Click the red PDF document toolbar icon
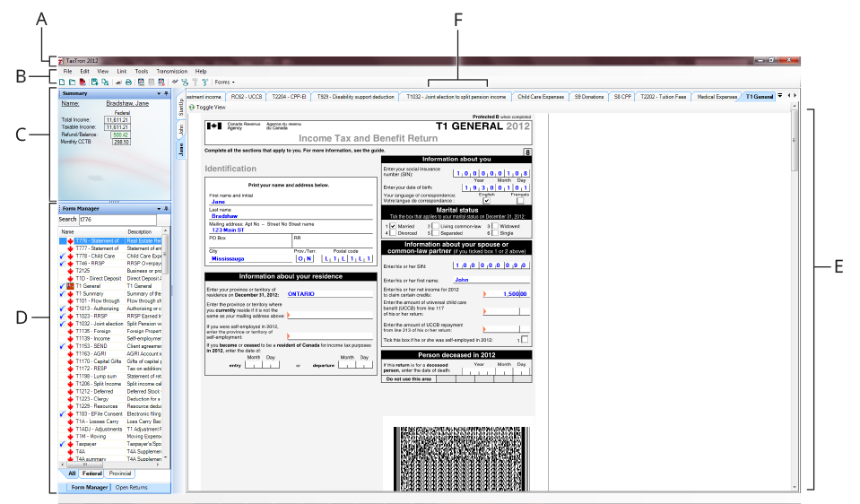The image size is (860, 504). click(83, 82)
